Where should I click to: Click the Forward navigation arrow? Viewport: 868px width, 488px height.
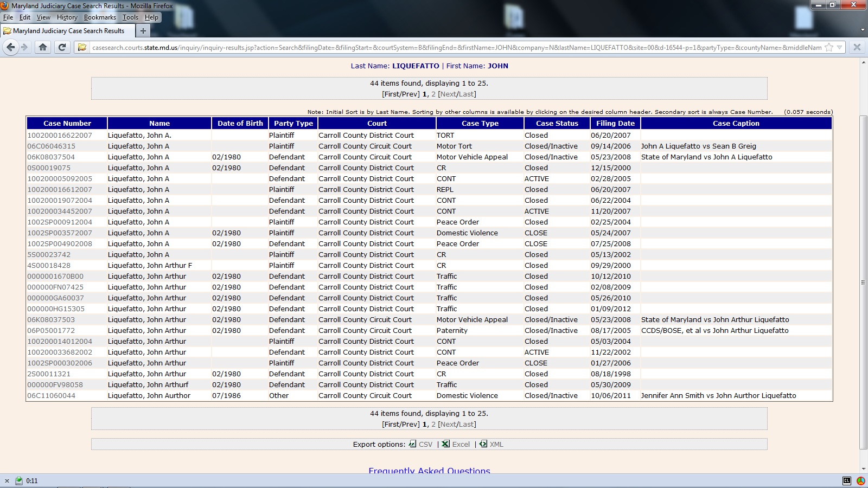coord(24,47)
